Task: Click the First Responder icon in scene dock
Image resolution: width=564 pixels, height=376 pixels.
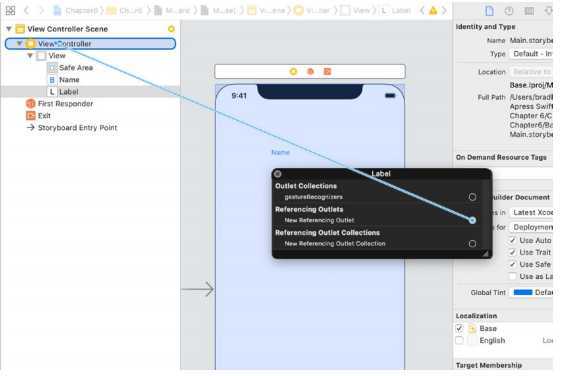Action: 310,72
